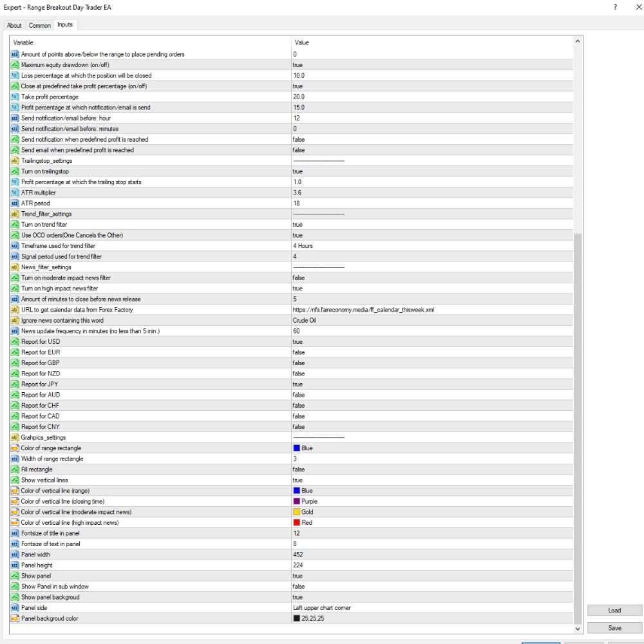Image resolution: width=644 pixels, height=644 pixels.
Task: Click the icon next to 'Fill rectangle'
Action: [15, 469]
